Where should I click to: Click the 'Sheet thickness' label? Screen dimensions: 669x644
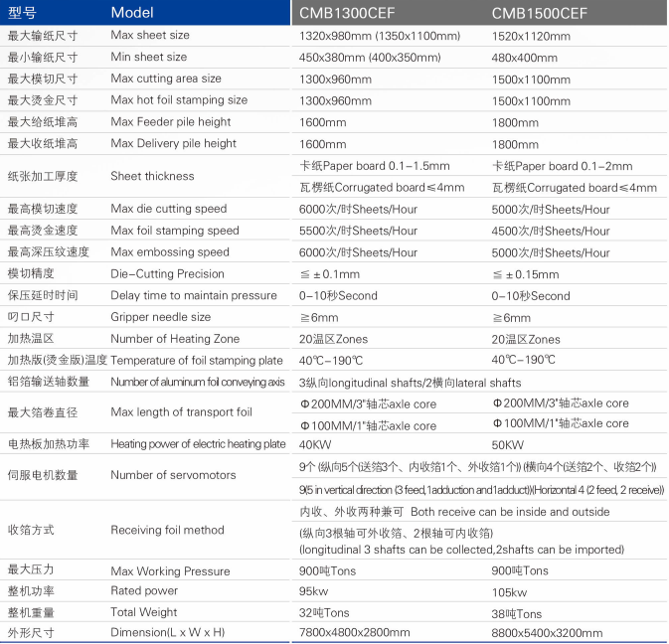tap(152, 176)
